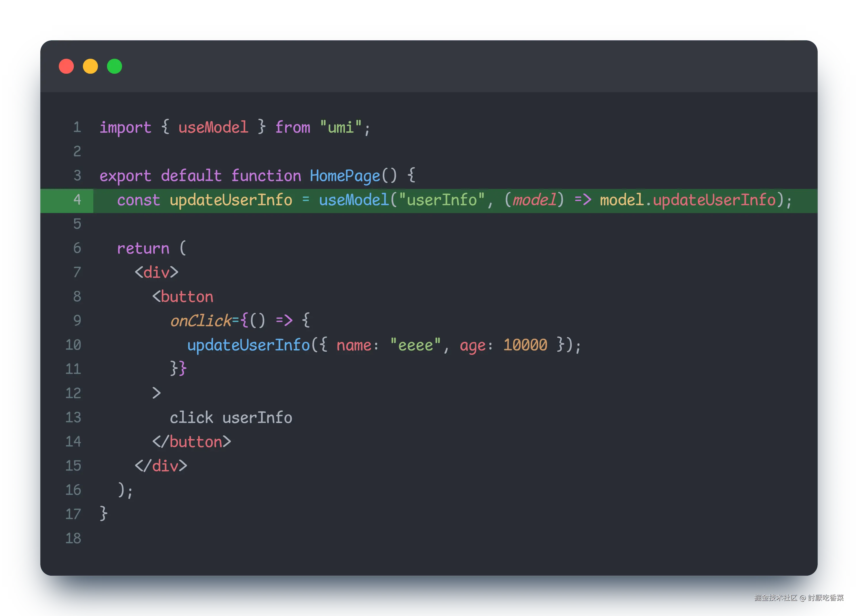Click the "umi" string on line 1
Screen dimensions: 858x616
click(x=341, y=127)
